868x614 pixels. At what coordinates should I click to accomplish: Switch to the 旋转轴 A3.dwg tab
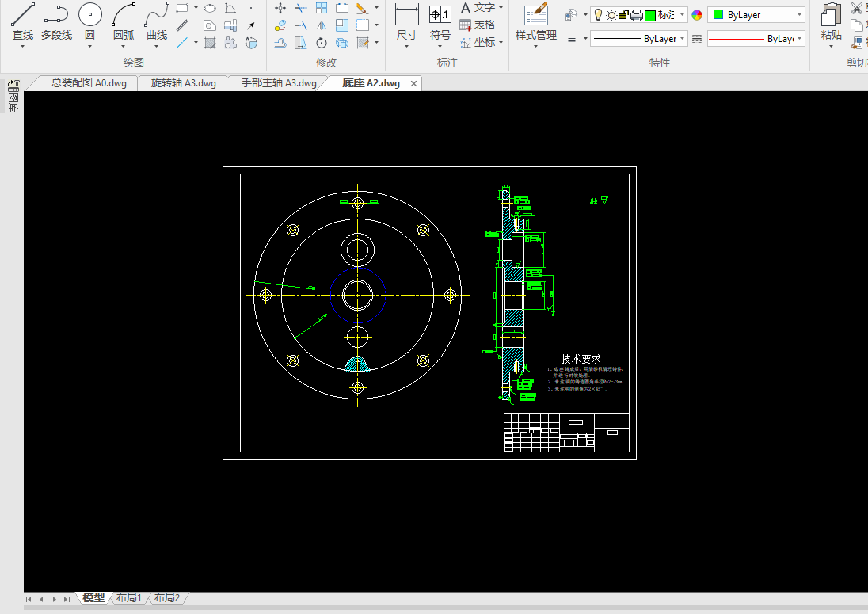coord(183,83)
